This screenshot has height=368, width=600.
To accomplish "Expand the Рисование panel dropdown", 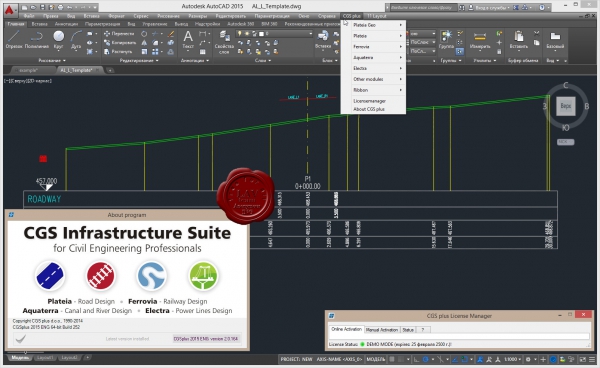I will point(52,60).
